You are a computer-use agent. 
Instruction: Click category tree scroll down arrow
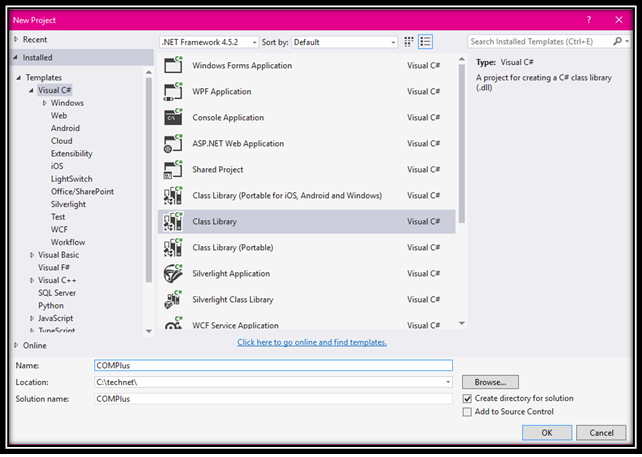(x=149, y=331)
